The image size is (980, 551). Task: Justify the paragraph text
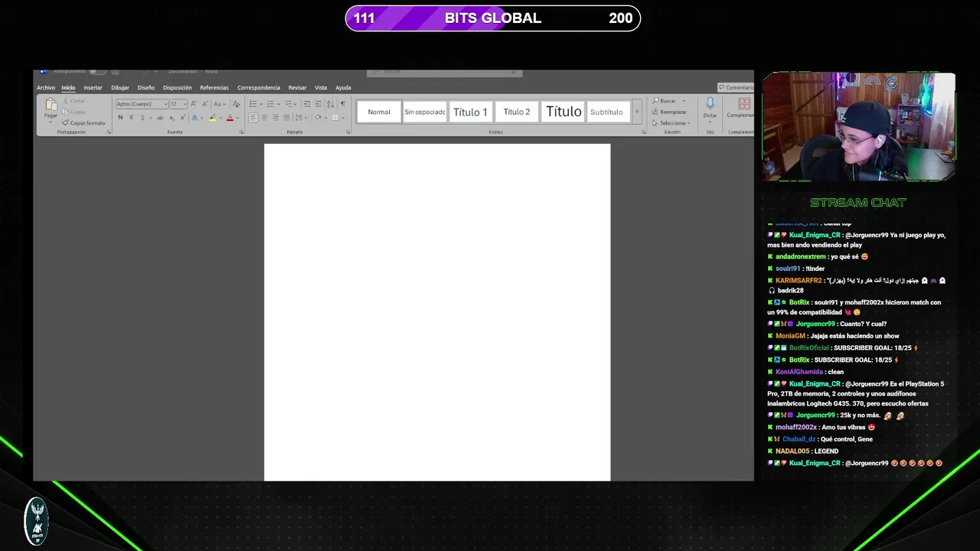click(x=286, y=117)
